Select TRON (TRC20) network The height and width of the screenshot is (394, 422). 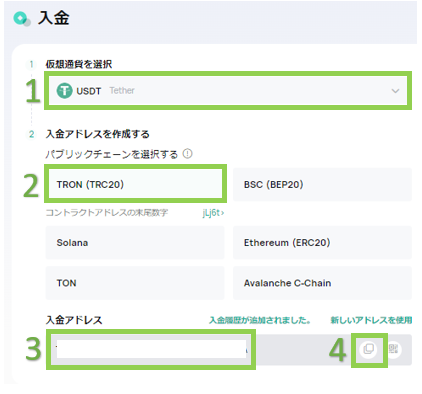tap(135, 184)
